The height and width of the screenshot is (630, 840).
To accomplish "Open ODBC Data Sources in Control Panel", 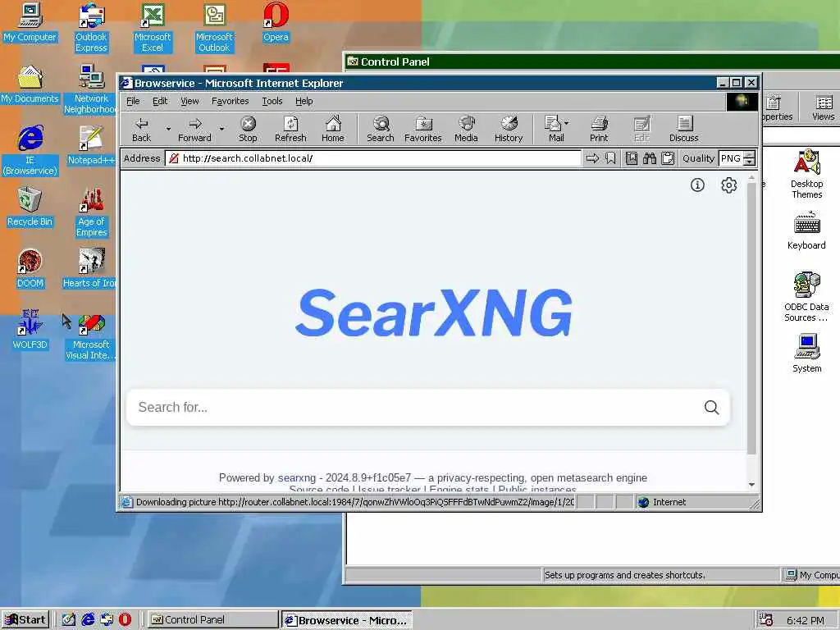I will pyautogui.click(x=806, y=297).
